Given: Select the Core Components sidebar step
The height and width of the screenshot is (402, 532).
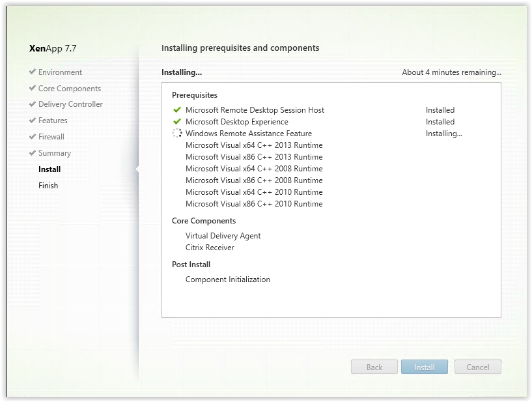Looking at the screenshot, I should click(70, 89).
